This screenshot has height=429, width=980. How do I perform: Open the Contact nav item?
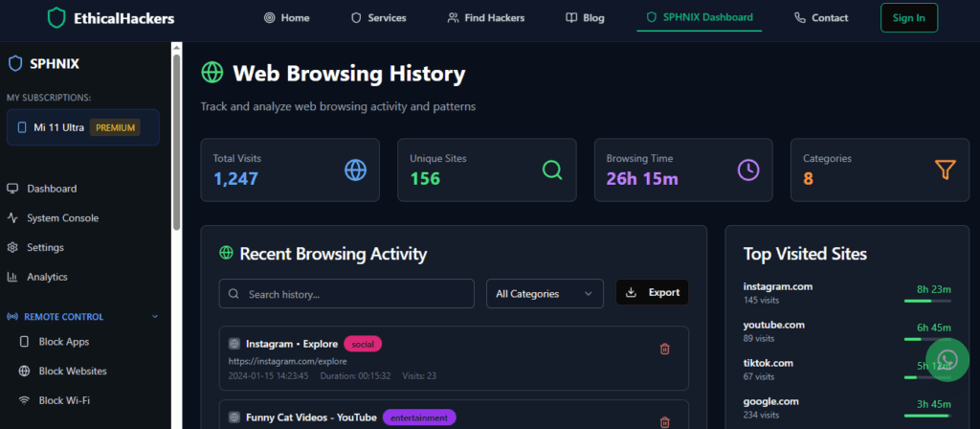click(x=821, y=17)
